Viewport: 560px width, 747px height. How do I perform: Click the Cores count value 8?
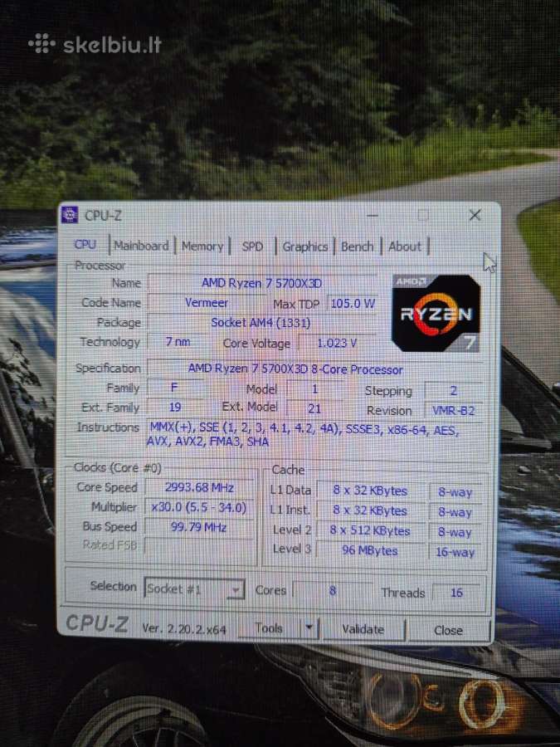tap(333, 591)
